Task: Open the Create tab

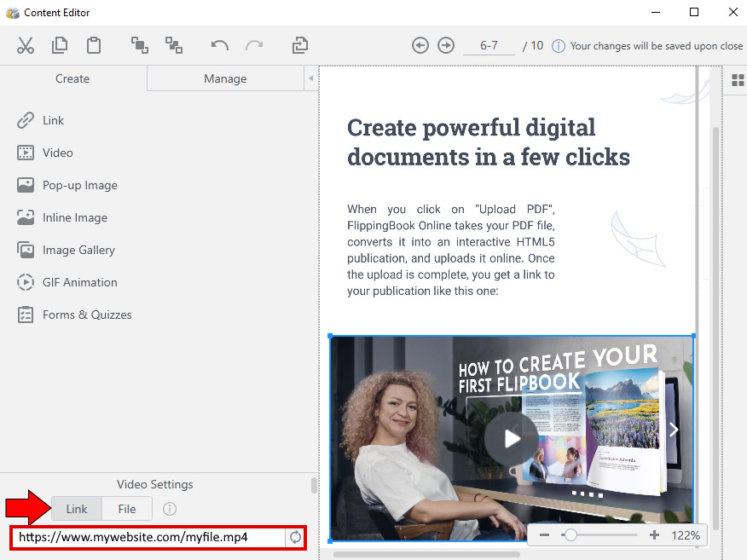Action: [x=72, y=78]
